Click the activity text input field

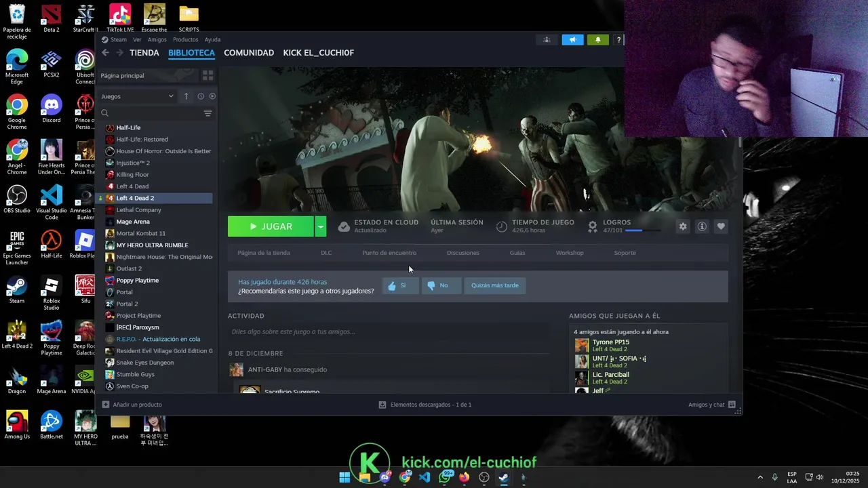coord(390,331)
